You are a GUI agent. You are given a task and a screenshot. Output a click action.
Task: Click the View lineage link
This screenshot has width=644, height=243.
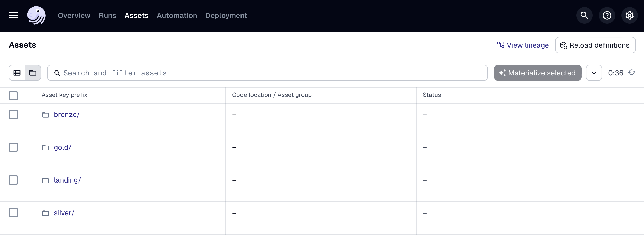522,45
